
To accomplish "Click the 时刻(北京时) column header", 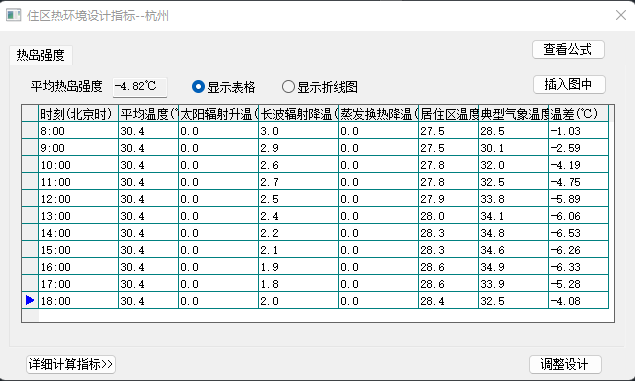I will click(79, 114).
